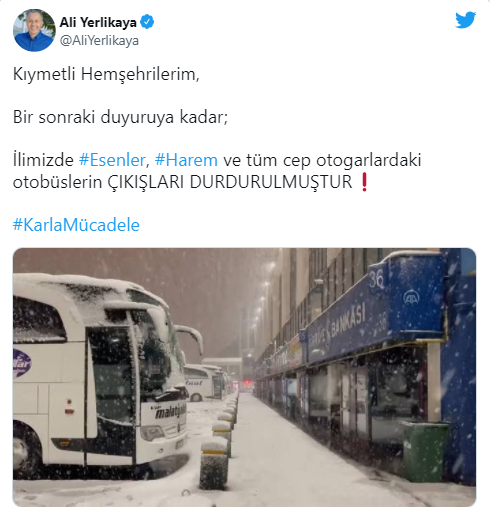This screenshot has height=507, width=490.
Task: Open the #Harem hashtag
Action: (x=186, y=160)
